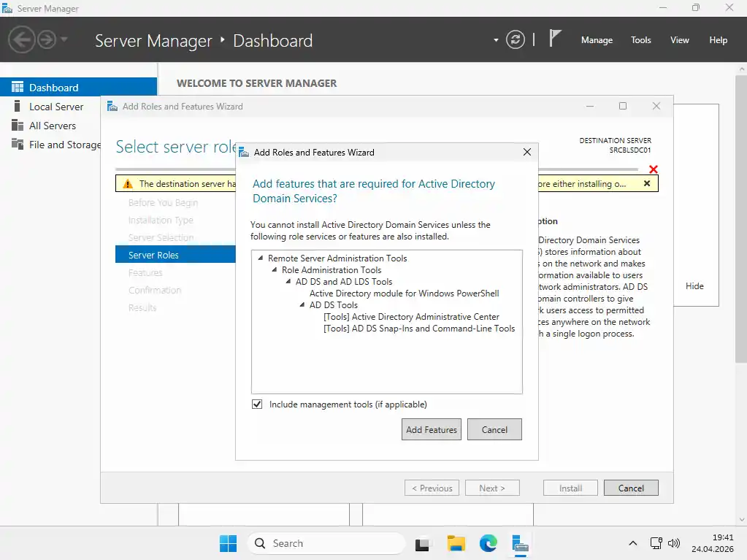Toggle Include management tools checkbox
Viewport: 747px width, 560px height.
[x=257, y=404]
